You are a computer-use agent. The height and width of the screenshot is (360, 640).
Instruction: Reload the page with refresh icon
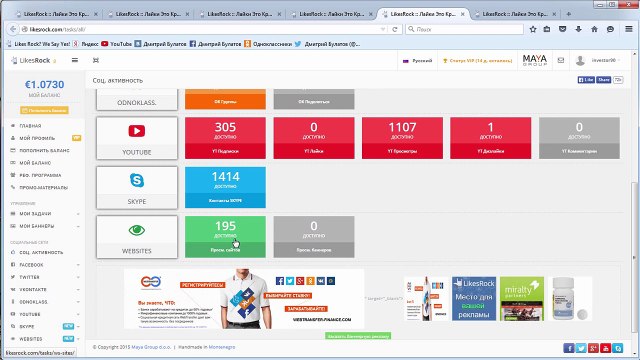tap(395, 29)
